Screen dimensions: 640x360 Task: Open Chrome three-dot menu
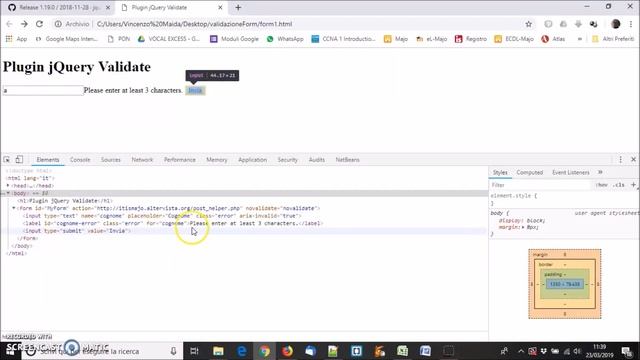[631, 24]
